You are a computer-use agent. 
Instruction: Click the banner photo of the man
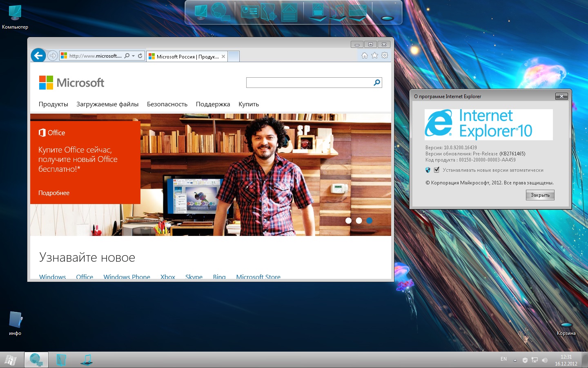[265, 175]
